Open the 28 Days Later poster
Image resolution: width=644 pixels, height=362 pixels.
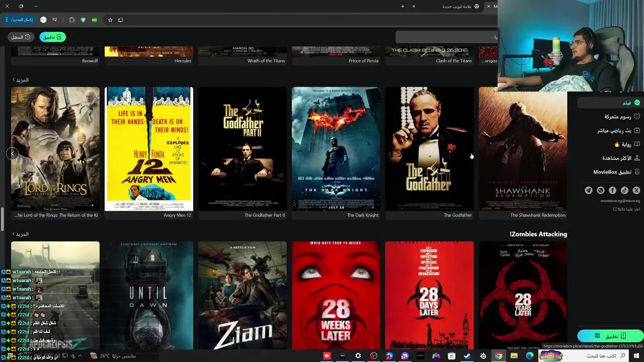pyautogui.click(x=429, y=295)
